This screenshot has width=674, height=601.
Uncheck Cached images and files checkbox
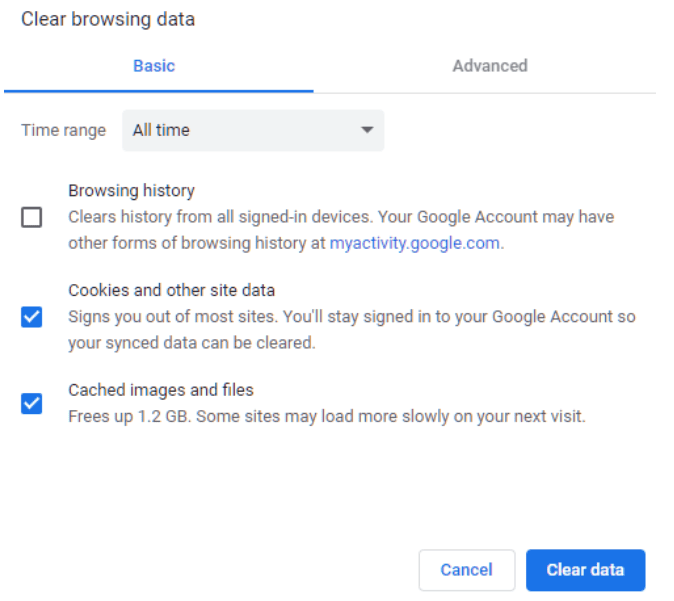32,404
